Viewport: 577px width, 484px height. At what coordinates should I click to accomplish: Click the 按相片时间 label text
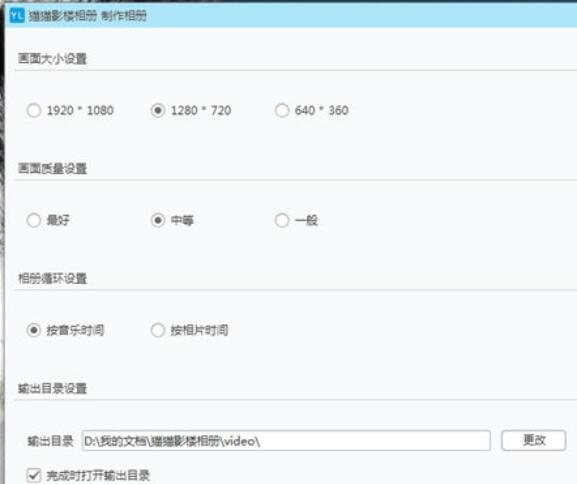[x=199, y=330]
